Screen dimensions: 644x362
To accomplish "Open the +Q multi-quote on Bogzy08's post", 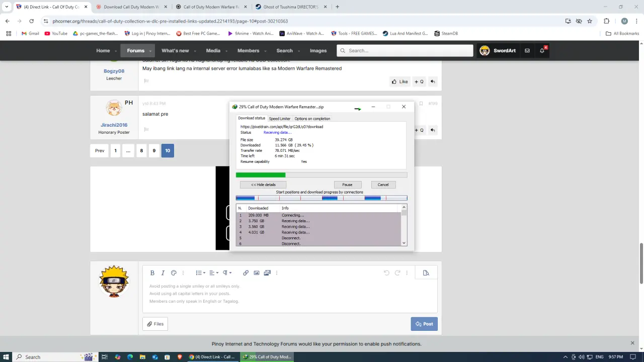I will point(419,81).
